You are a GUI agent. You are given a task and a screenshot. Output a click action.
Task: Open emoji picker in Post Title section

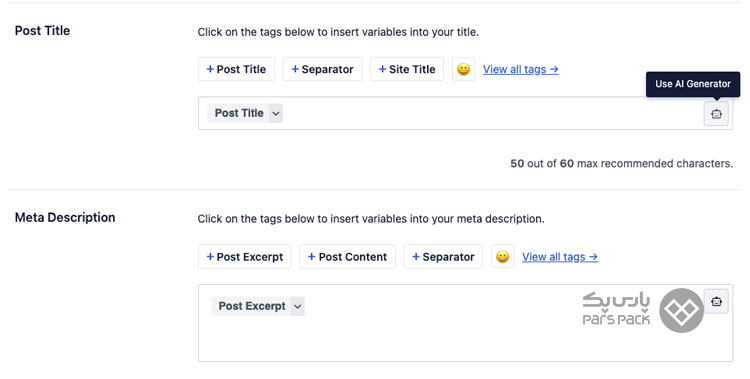pos(463,69)
